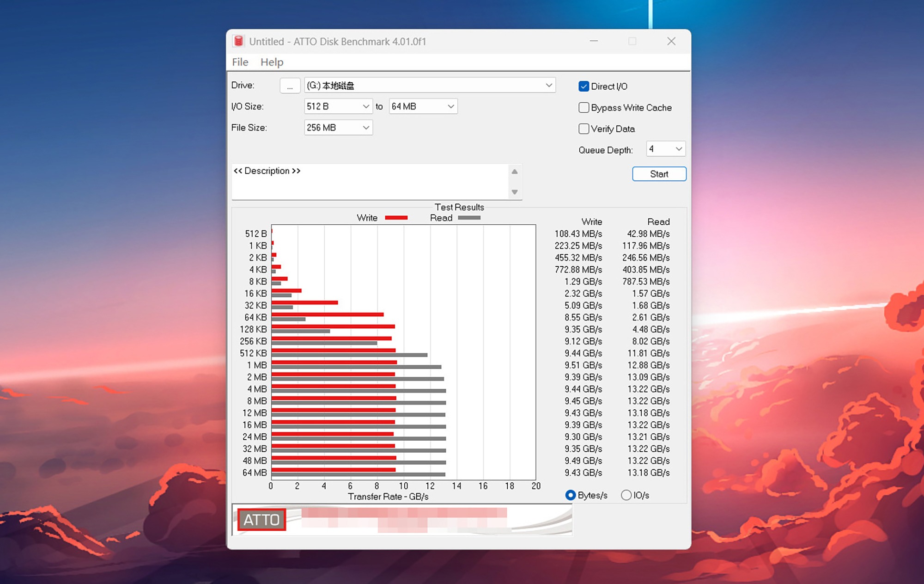Viewport: 924px width, 584px height.
Task: Click the ATTO logo banner
Action: 261,520
